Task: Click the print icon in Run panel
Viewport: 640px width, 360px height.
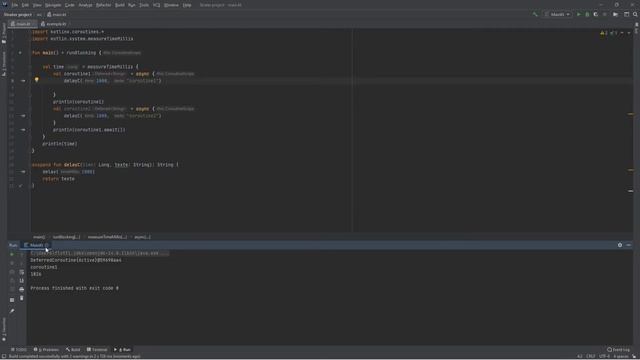Action: [x=22, y=289]
